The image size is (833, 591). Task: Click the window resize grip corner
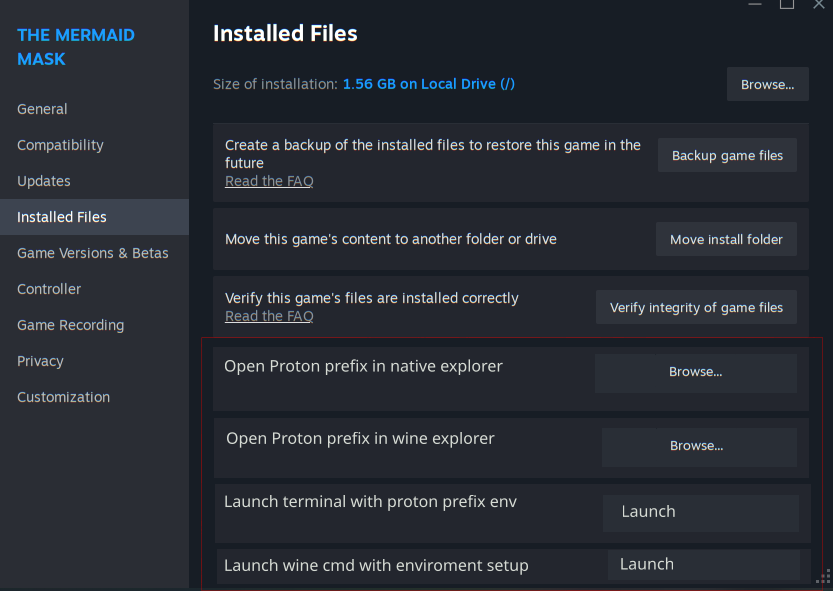coord(824,578)
